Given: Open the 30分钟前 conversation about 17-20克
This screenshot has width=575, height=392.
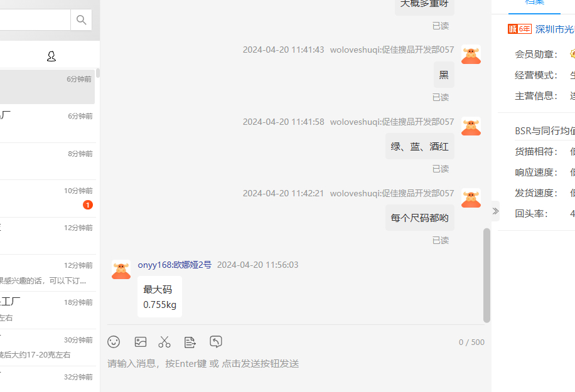Looking at the screenshot, I should pyautogui.click(x=47, y=347).
